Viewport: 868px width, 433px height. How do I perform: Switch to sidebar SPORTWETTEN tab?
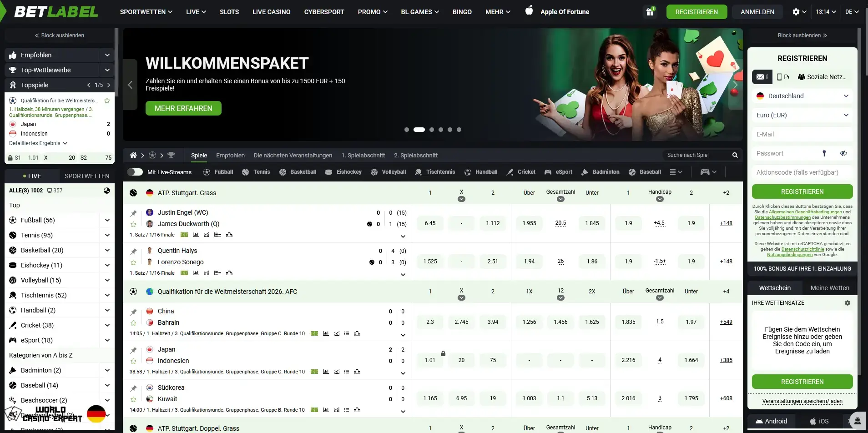point(87,176)
